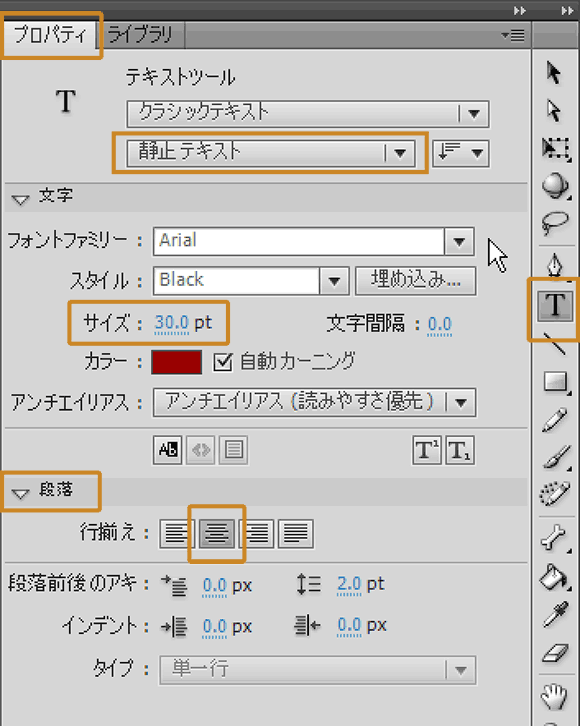Image resolution: width=580 pixels, height=726 pixels.
Task: Toggle superscript formatting
Action: [426, 450]
